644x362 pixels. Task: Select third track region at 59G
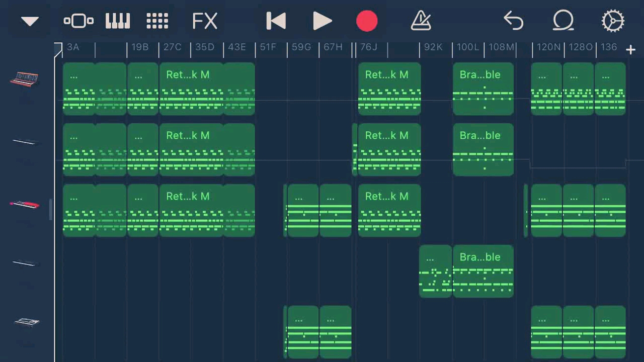pyautogui.click(x=303, y=211)
